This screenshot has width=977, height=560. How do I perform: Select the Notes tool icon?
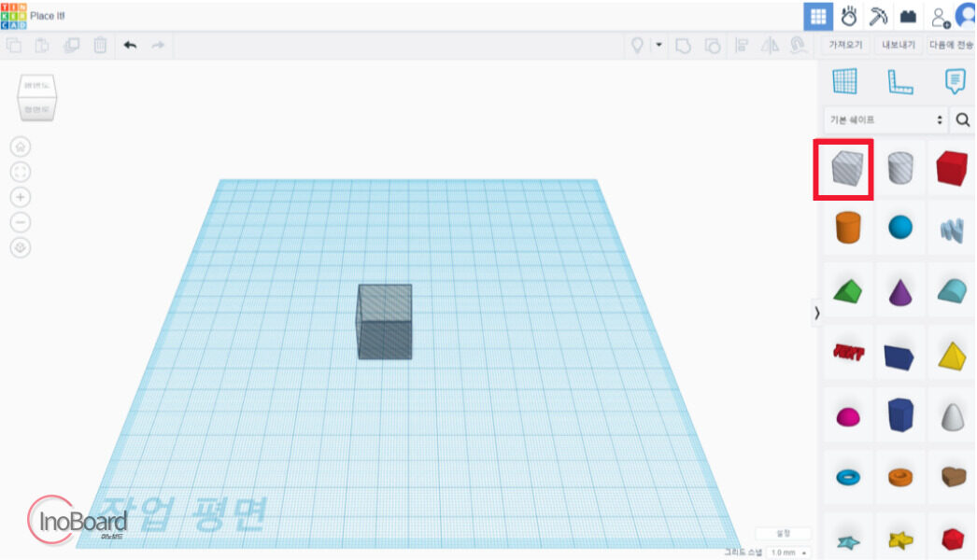(955, 81)
